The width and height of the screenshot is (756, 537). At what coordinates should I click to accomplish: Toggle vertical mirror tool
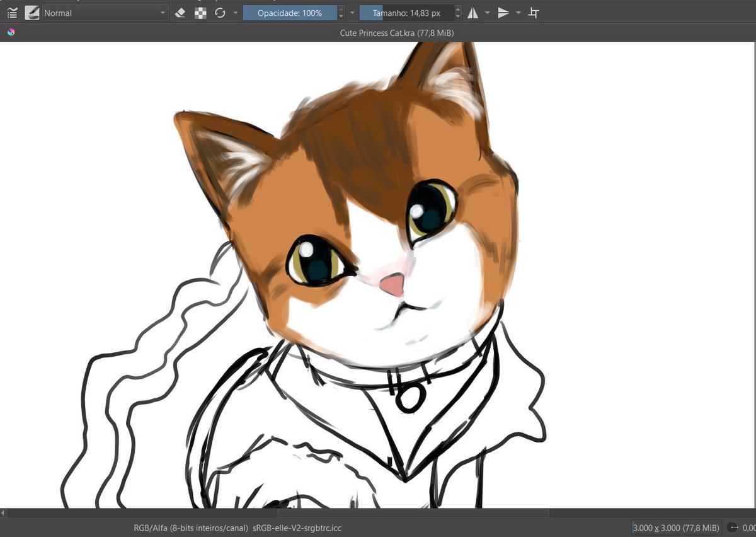(503, 13)
